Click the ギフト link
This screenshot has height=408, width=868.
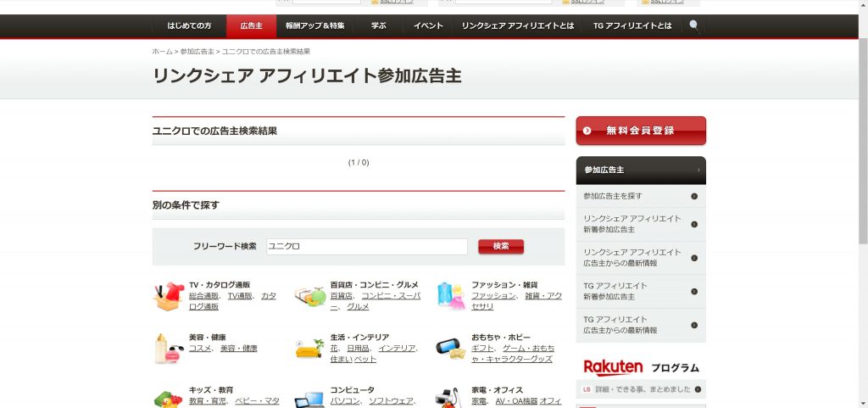point(482,349)
